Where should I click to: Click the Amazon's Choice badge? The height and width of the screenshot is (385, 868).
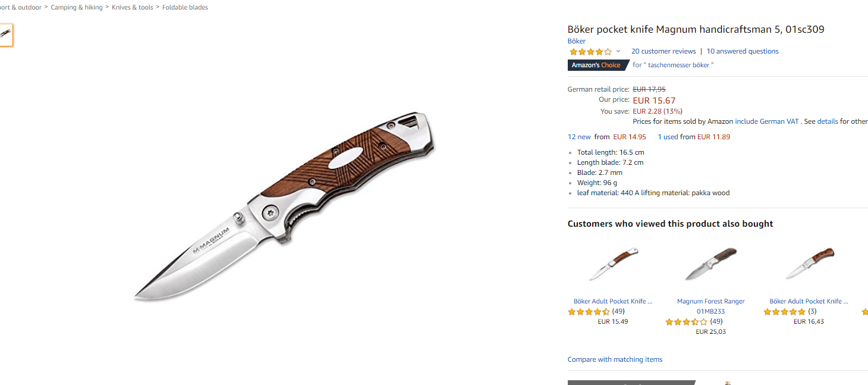click(x=597, y=65)
